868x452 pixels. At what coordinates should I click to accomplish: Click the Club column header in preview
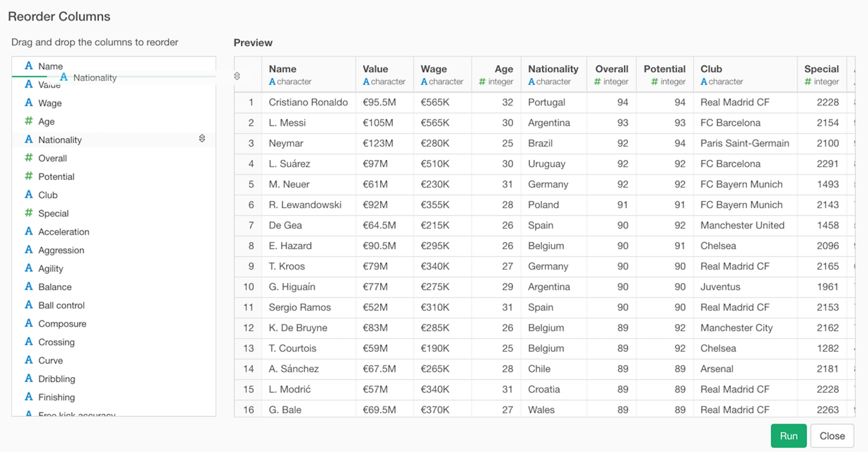(x=745, y=74)
